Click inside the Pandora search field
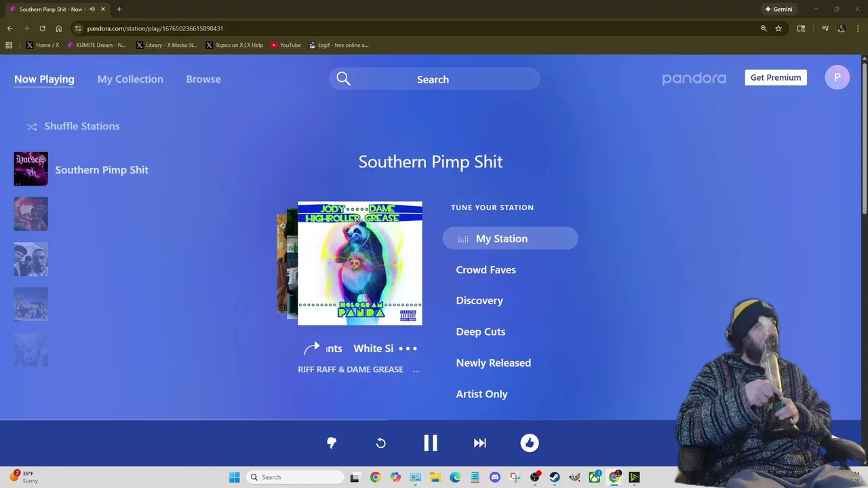Viewport: 868px width, 488px height. coord(433,79)
